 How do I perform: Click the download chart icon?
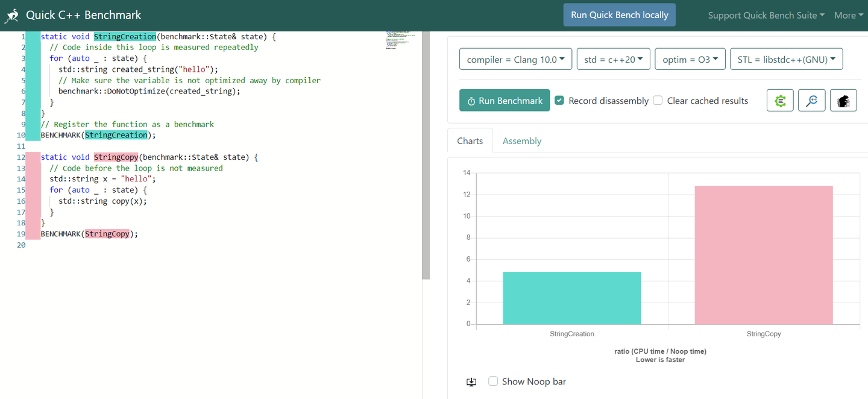(x=471, y=382)
